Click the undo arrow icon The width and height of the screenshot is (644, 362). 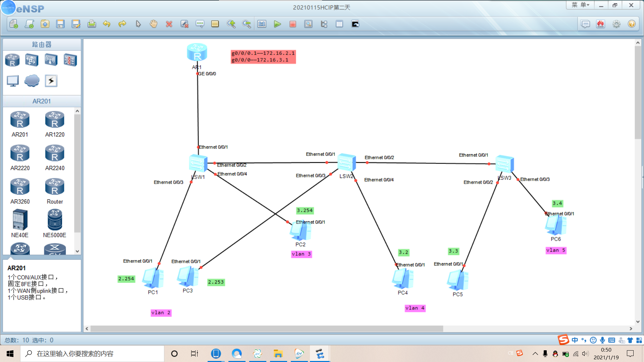coord(107,24)
